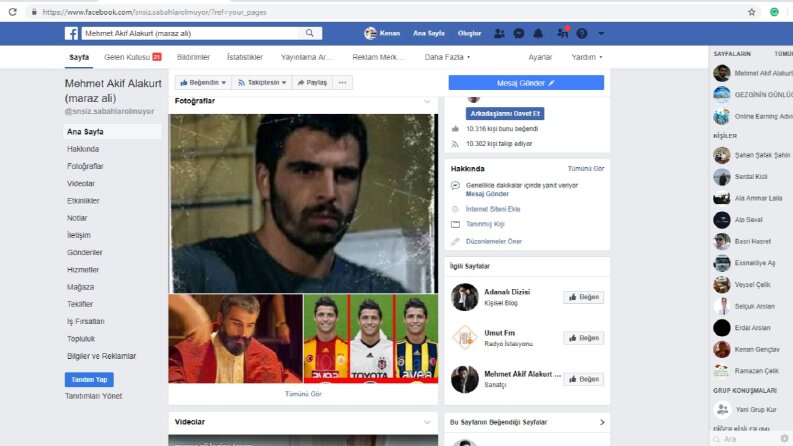Open Ayarlar tab
793x446 pixels.
[x=540, y=57]
